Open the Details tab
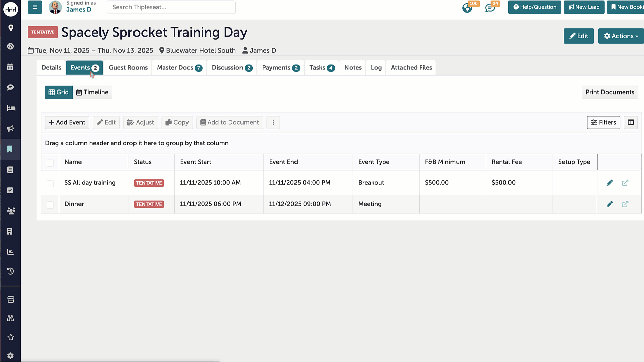Image resolution: width=644 pixels, height=362 pixels. (x=51, y=68)
